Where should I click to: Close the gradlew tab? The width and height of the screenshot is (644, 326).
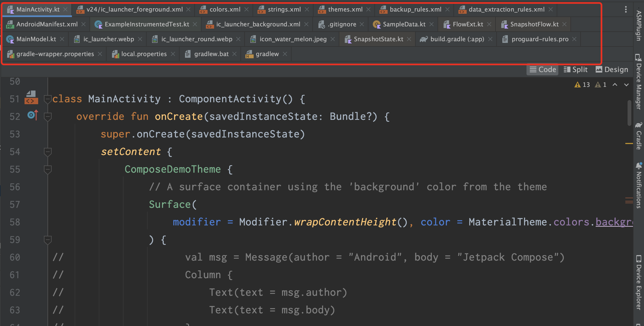coord(285,54)
